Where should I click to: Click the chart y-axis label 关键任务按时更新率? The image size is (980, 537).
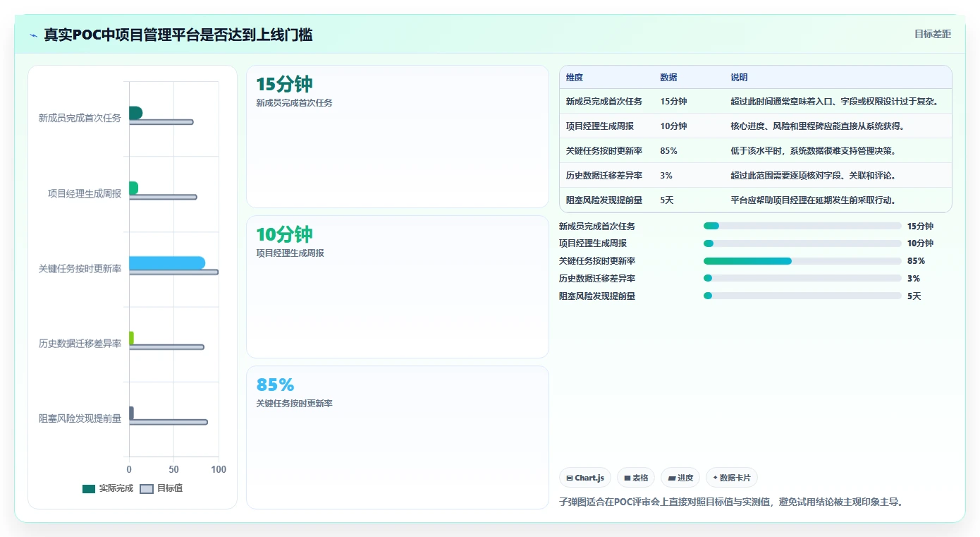pyautogui.click(x=80, y=269)
